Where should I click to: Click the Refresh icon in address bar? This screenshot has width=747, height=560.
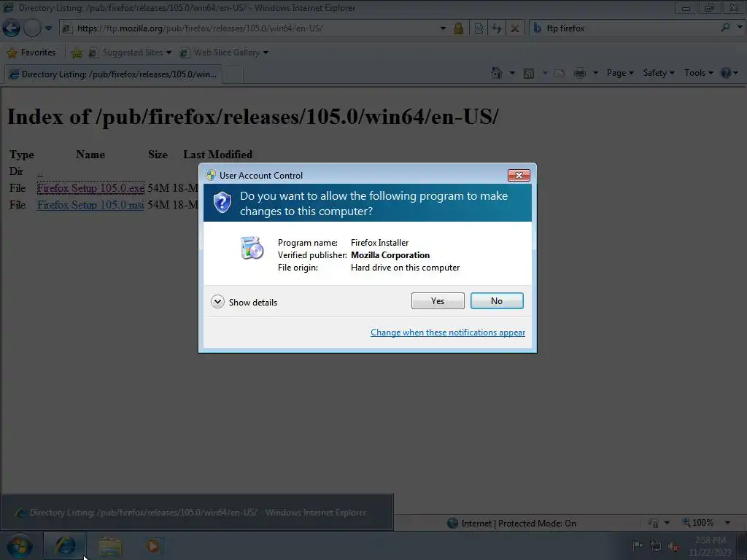[x=497, y=28]
